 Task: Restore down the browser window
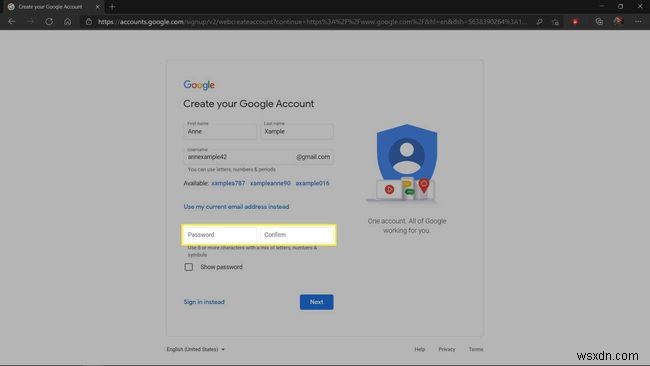pos(620,6)
